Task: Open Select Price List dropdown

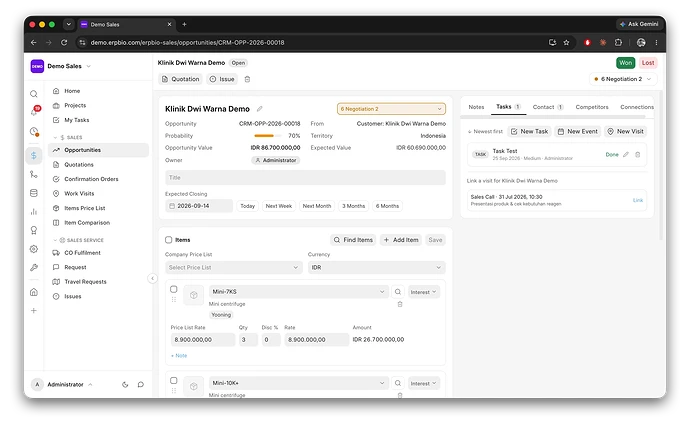Action: [234, 268]
